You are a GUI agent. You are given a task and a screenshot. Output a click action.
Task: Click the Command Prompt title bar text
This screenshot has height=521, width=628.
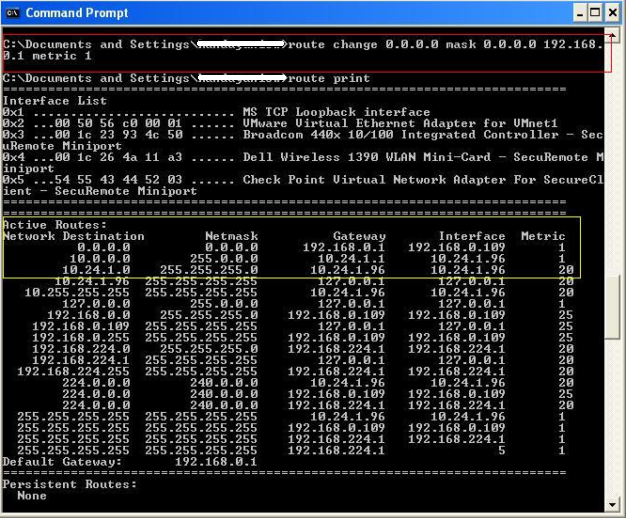[75, 13]
